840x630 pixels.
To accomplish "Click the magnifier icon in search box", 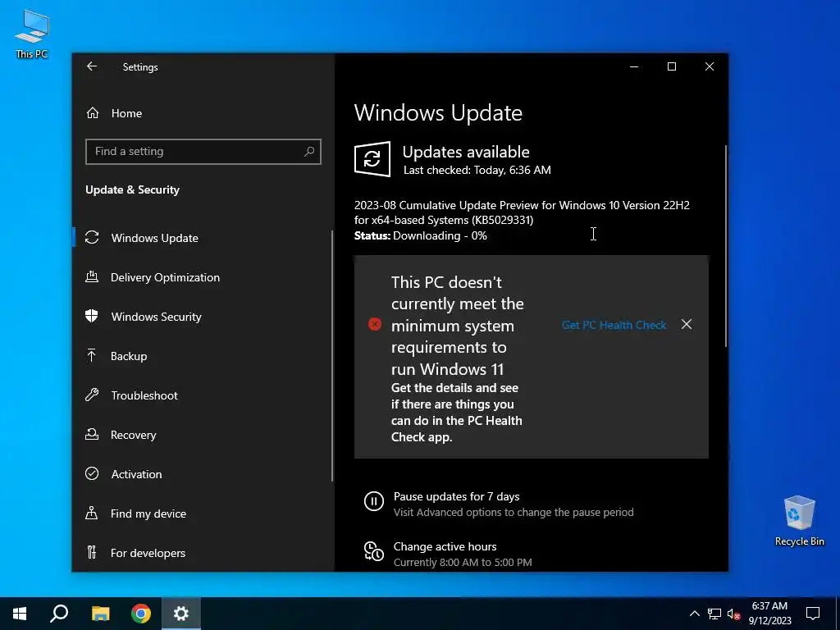I will point(309,152).
